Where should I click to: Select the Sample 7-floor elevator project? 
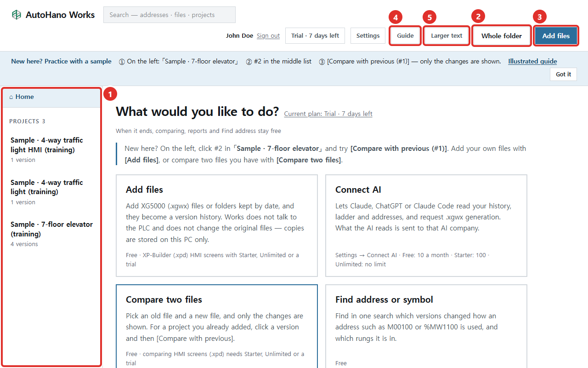[x=51, y=234]
